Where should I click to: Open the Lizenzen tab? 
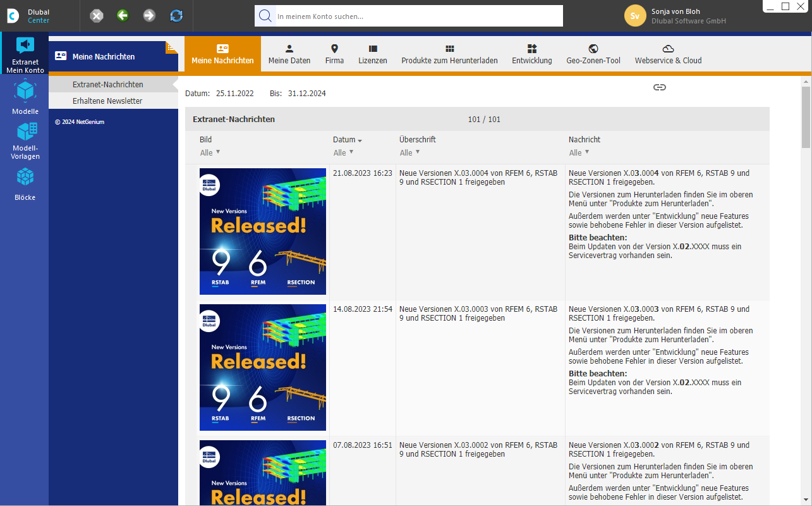tap(372, 53)
